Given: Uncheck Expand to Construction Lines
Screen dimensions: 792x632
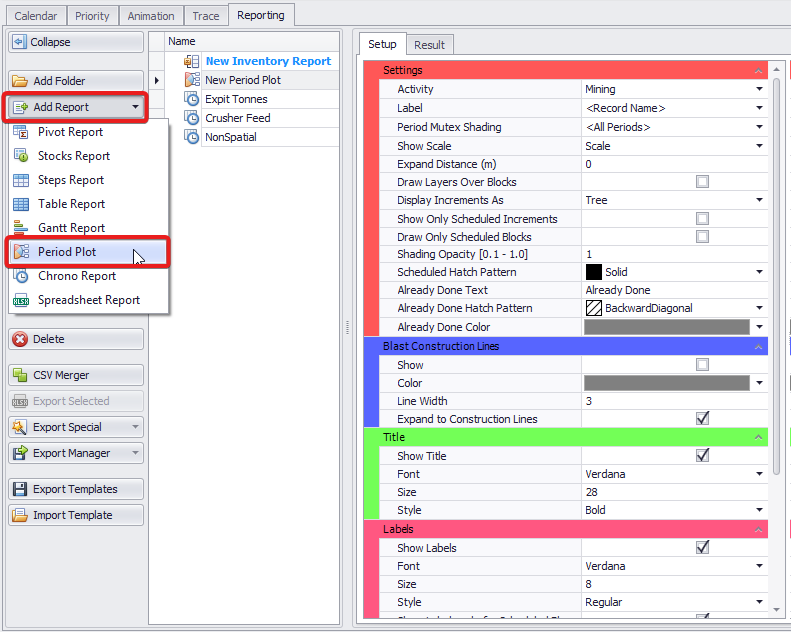Looking at the screenshot, I should coord(702,419).
